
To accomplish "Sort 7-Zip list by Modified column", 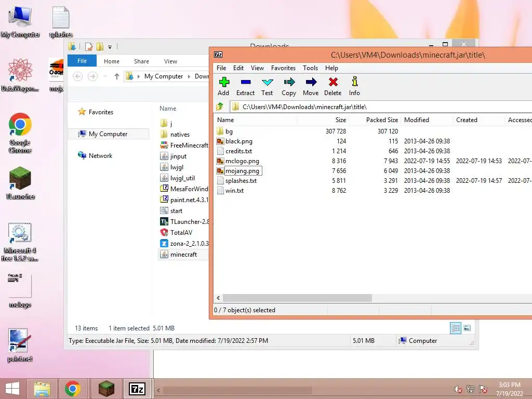I will (x=427, y=120).
